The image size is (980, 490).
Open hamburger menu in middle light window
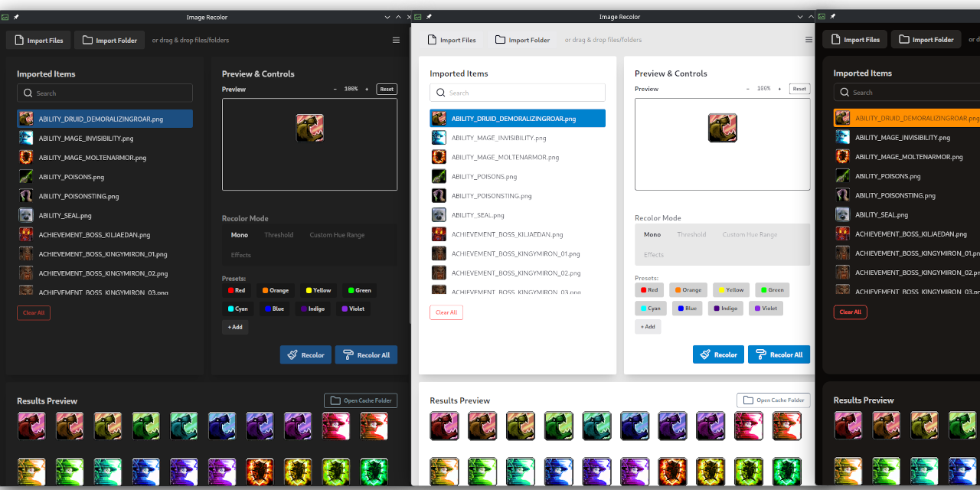(808, 40)
